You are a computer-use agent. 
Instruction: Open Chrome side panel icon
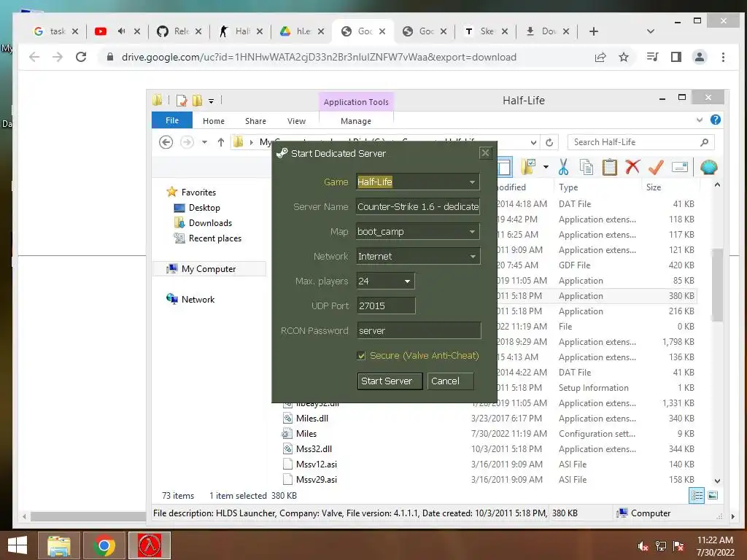[x=676, y=57]
